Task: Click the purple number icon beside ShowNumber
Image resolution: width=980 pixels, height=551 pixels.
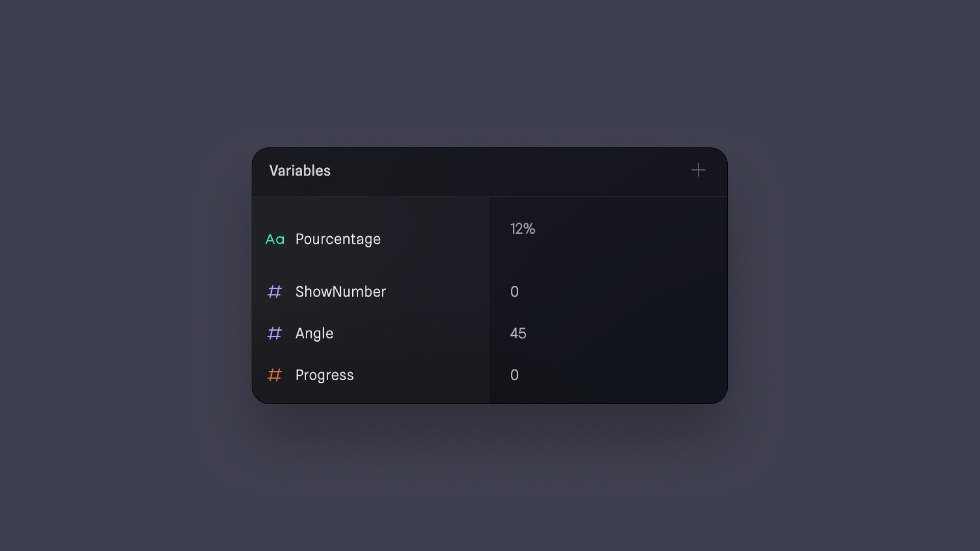Action: tap(275, 292)
